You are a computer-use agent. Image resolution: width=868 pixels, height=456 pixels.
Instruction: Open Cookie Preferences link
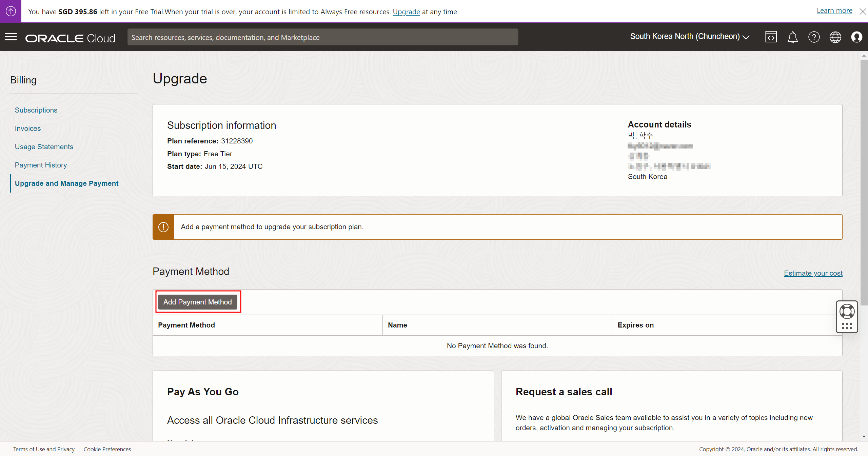click(107, 449)
